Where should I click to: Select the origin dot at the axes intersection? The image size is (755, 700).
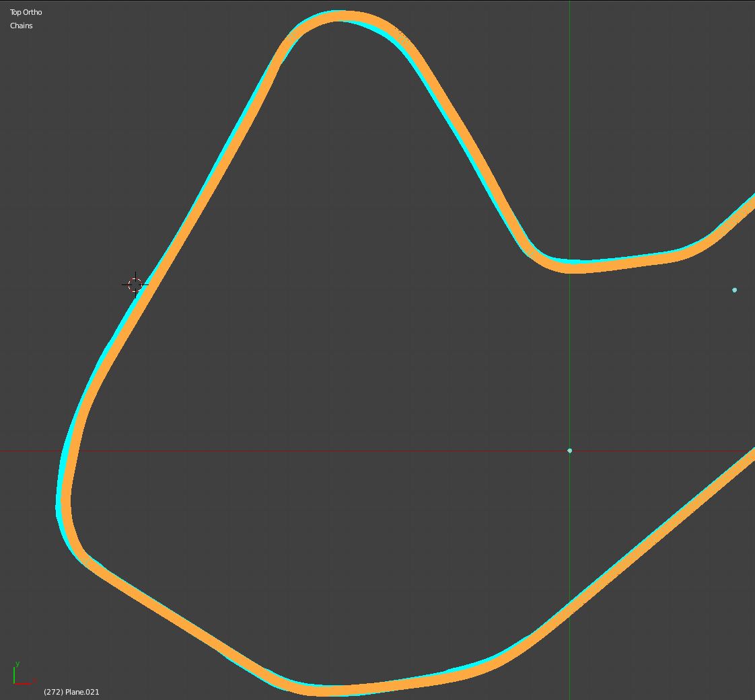click(569, 451)
